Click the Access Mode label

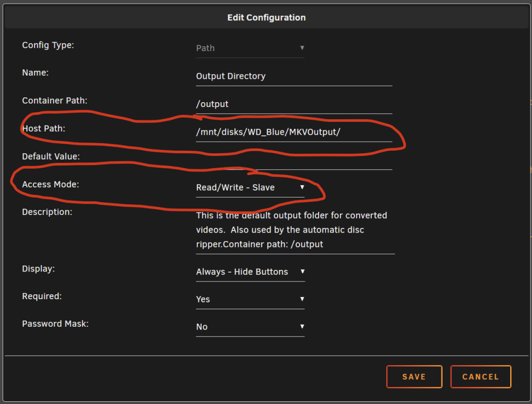click(x=51, y=184)
